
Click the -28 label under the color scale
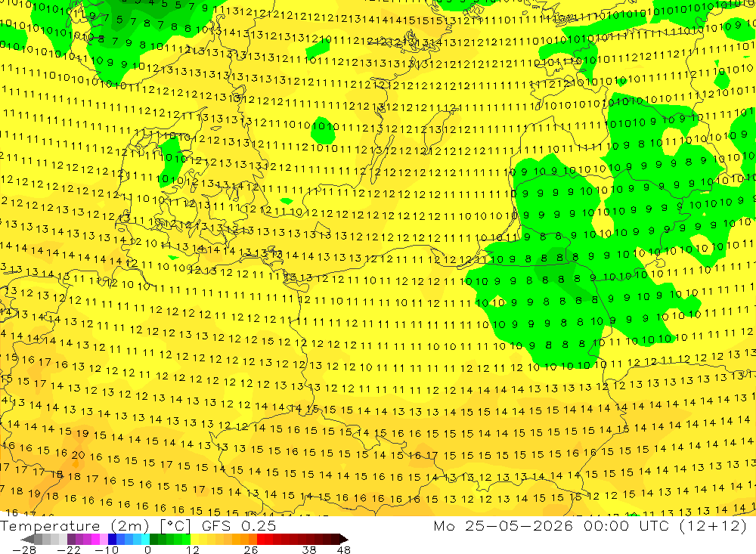[23, 549]
